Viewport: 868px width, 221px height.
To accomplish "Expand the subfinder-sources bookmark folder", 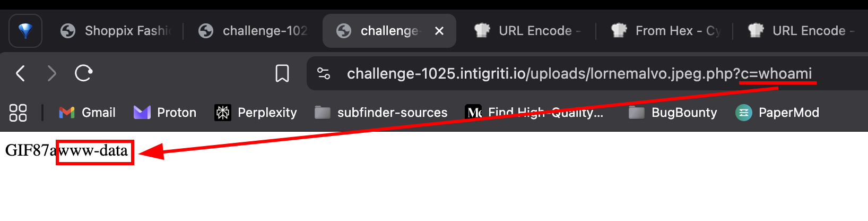I will click(381, 113).
